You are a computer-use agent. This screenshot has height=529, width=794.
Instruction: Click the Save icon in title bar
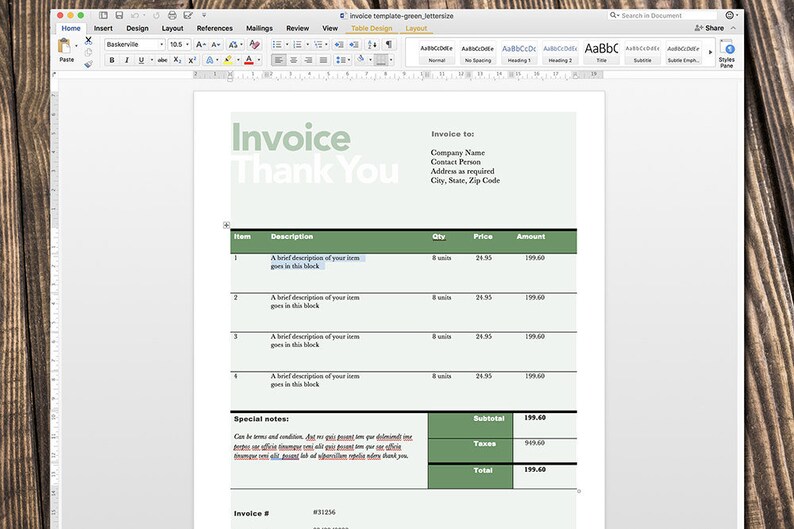[119, 16]
